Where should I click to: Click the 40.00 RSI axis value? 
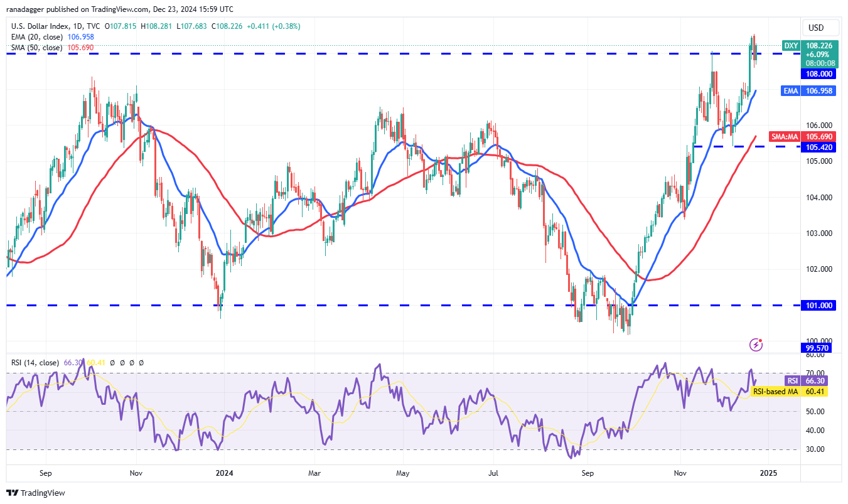coord(815,430)
